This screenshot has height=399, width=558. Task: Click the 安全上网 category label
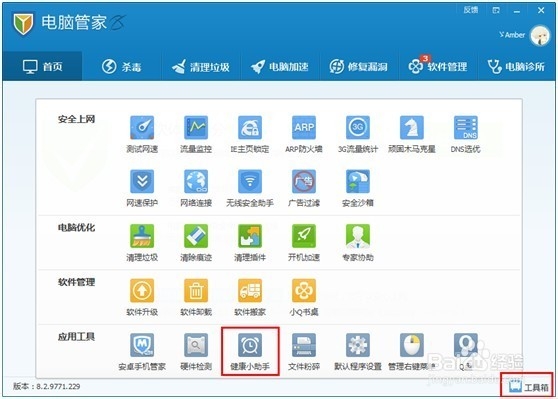pyautogui.click(x=76, y=119)
